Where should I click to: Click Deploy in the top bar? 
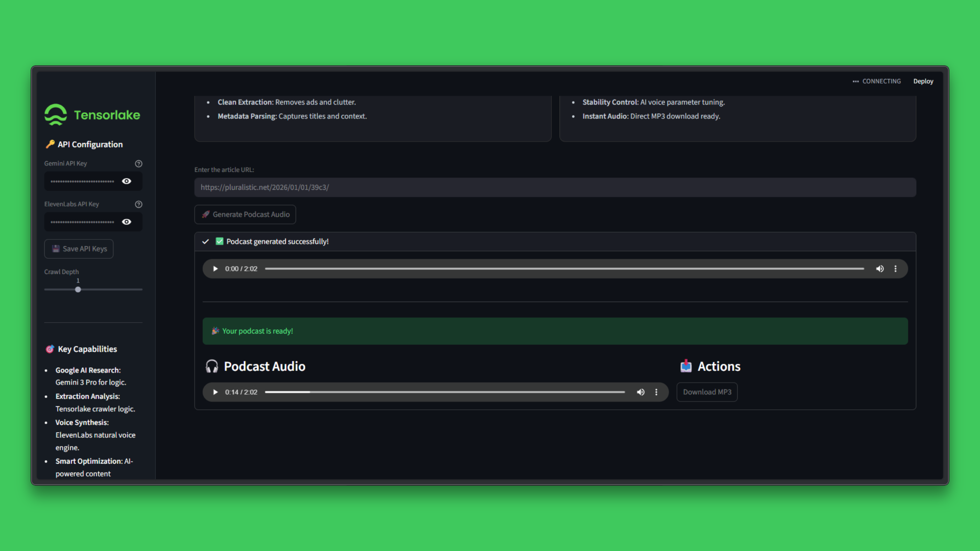pyautogui.click(x=923, y=81)
